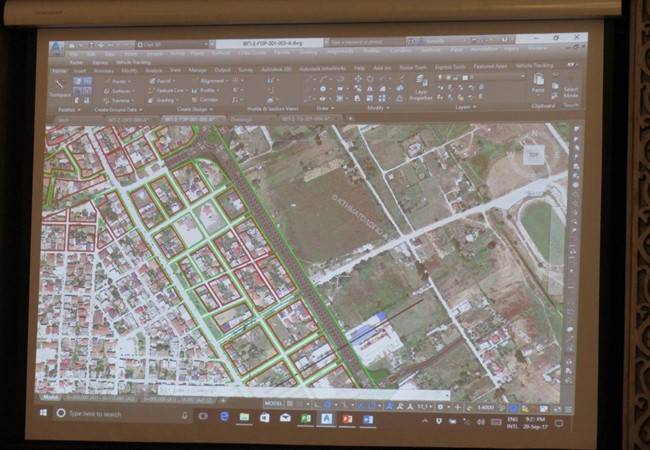Open the Toolspace palette button
The height and width of the screenshot is (450, 650).
[x=60, y=88]
